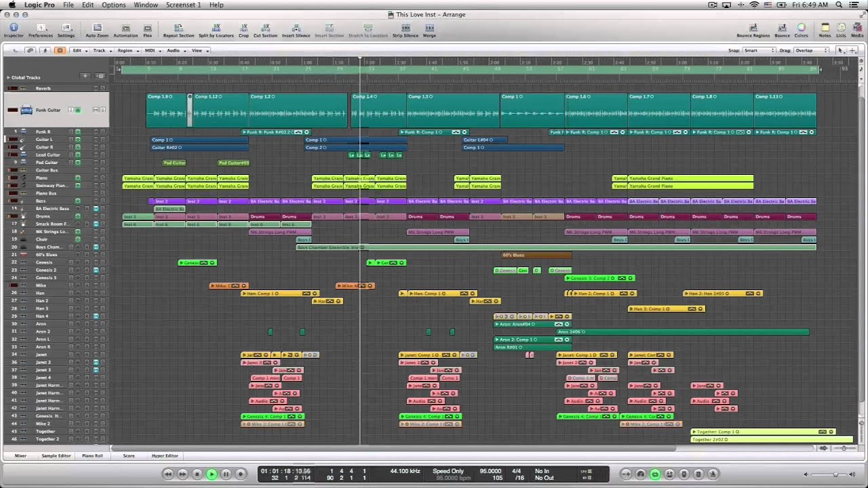868x488 pixels.
Task: Click the Together: Comp 1 region
Action: click(x=763, y=432)
